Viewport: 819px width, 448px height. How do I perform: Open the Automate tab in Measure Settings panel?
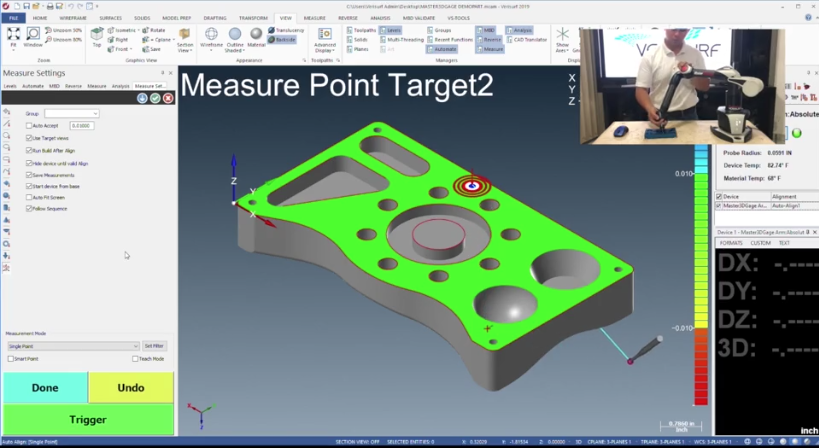33,86
